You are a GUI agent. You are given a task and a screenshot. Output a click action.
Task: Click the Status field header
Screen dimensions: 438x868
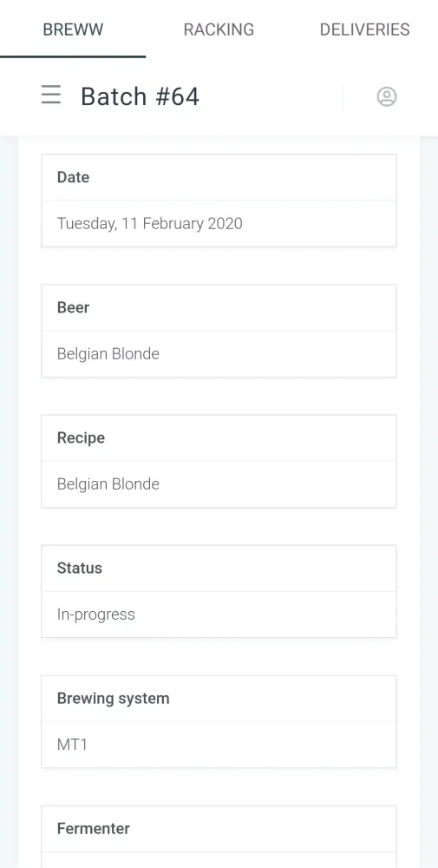[x=219, y=568]
